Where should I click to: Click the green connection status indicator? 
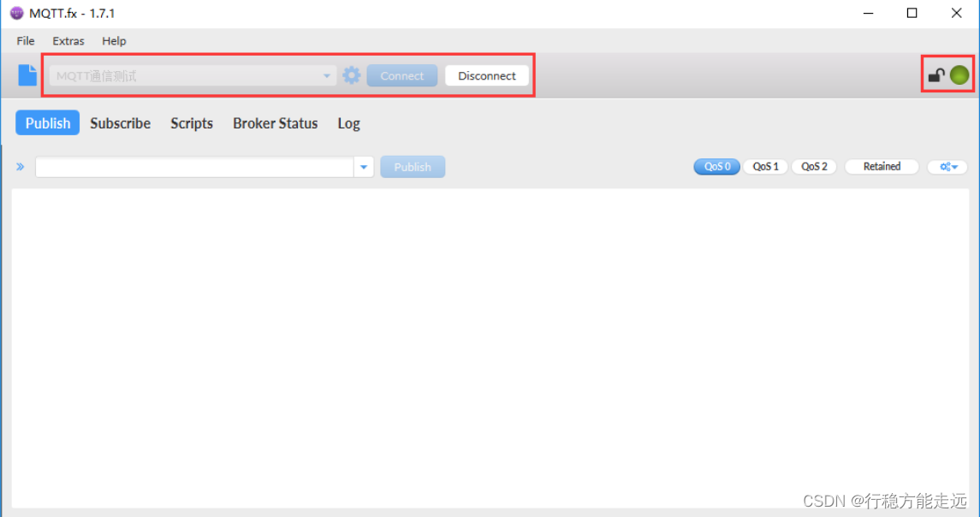point(959,75)
